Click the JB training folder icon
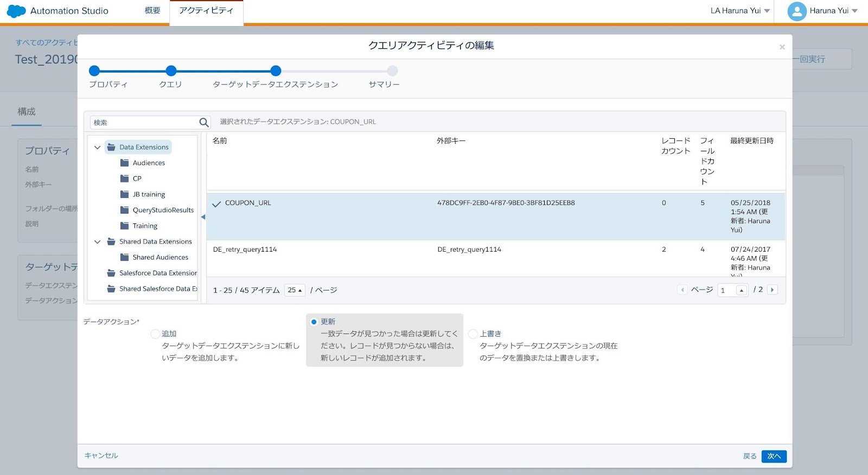The height and width of the screenshot is (475, 868). tap(124, 194)
